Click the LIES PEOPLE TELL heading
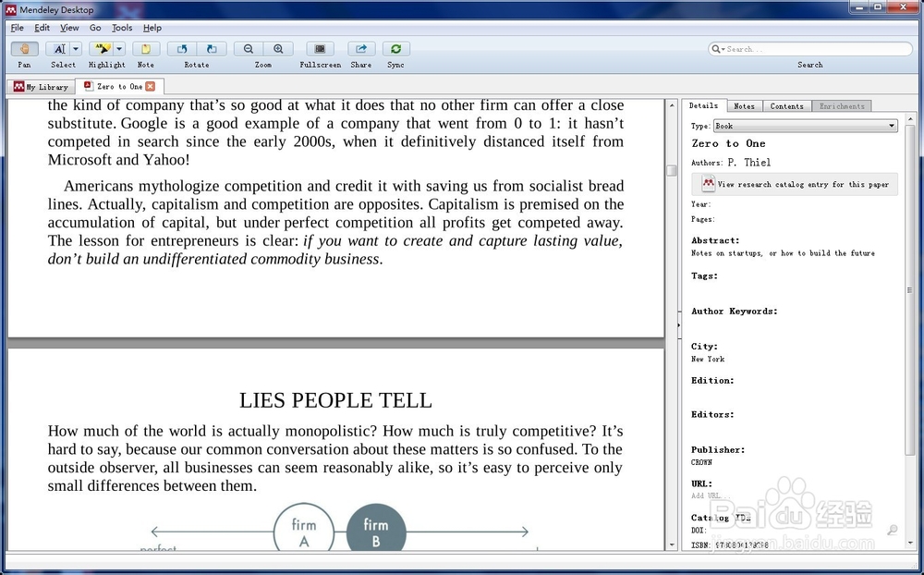The height and width of the screenshot is (575, 924). [x=335, y=400]
